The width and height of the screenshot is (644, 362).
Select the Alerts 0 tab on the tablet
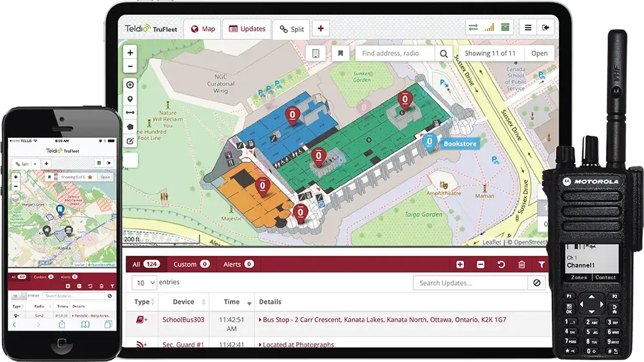click(x=238, y=264)
